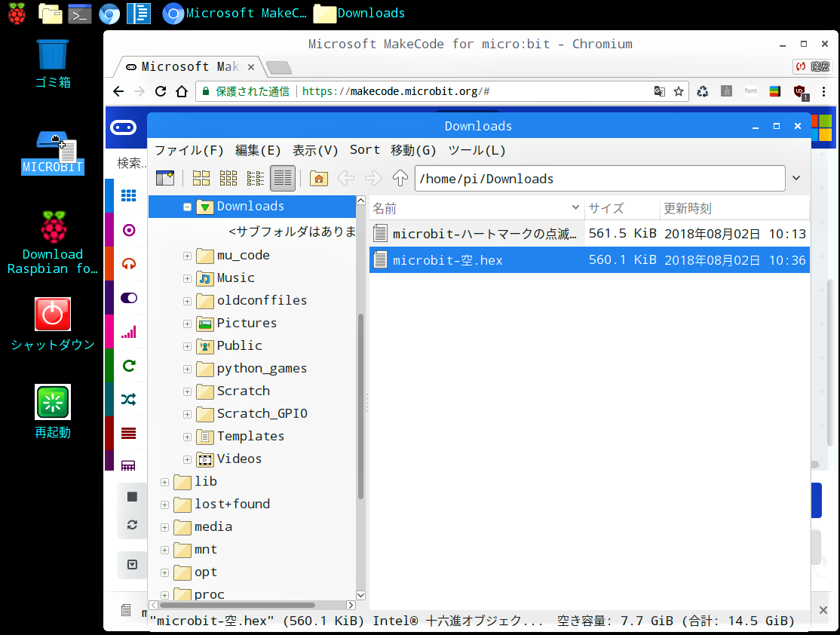Open the Chromium three-dot menu
The image size is (840, 635).
coord(823,91)
